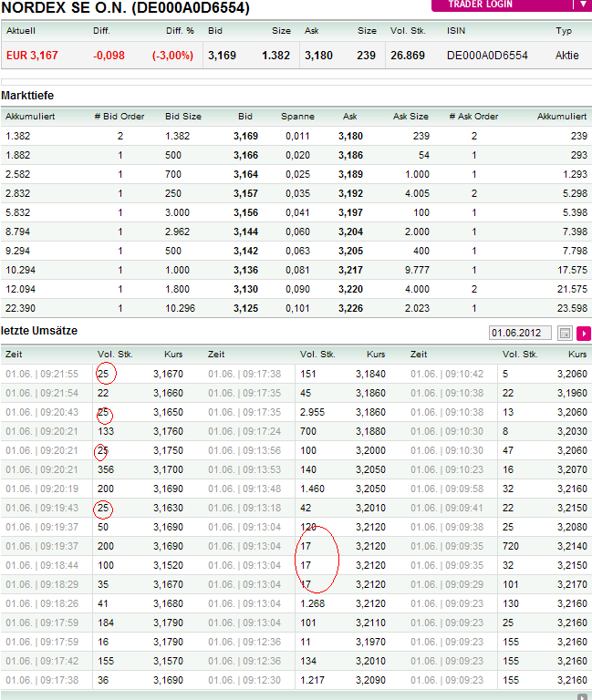Click accumulated ask value 23.598
The image size is (592, 700).
click(x=572, y=308)
